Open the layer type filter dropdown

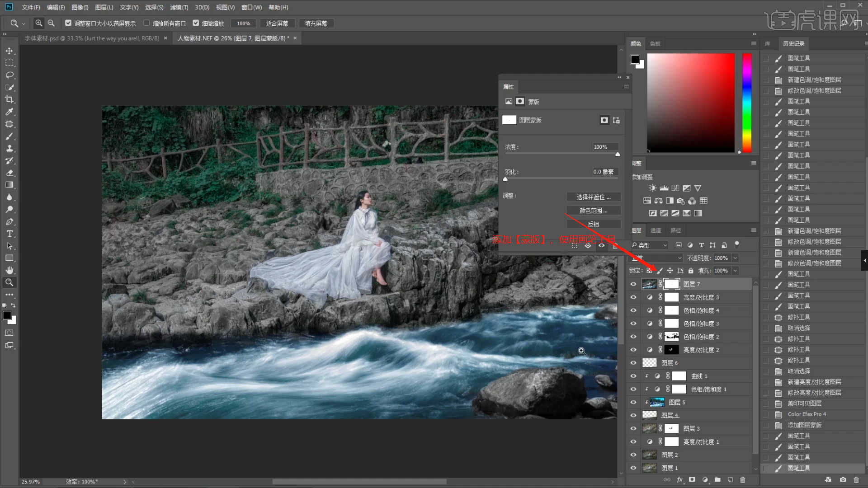(651, 245)
